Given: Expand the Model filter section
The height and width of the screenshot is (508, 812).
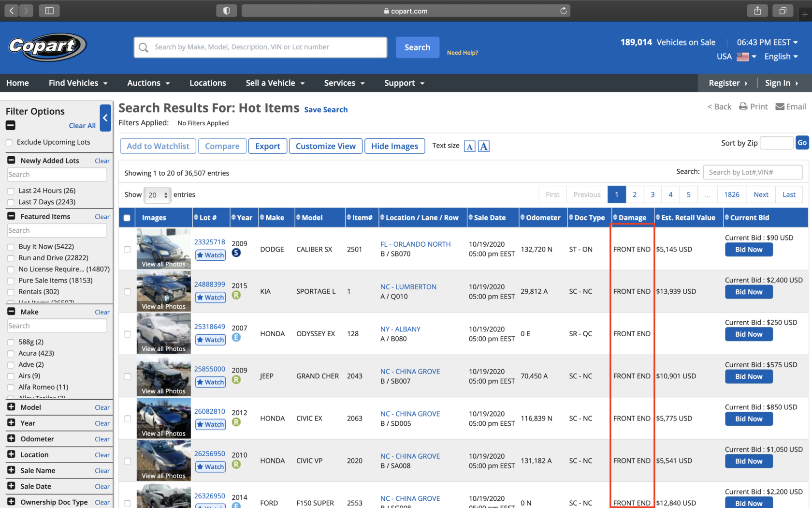Looking at the screenshot, I should click(11, 407).
